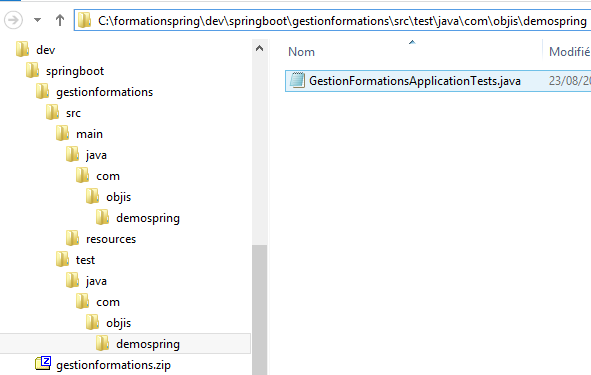
Task: Select GestionFormationsApplicationTests.java file name
Action: [x=415, y=81]
